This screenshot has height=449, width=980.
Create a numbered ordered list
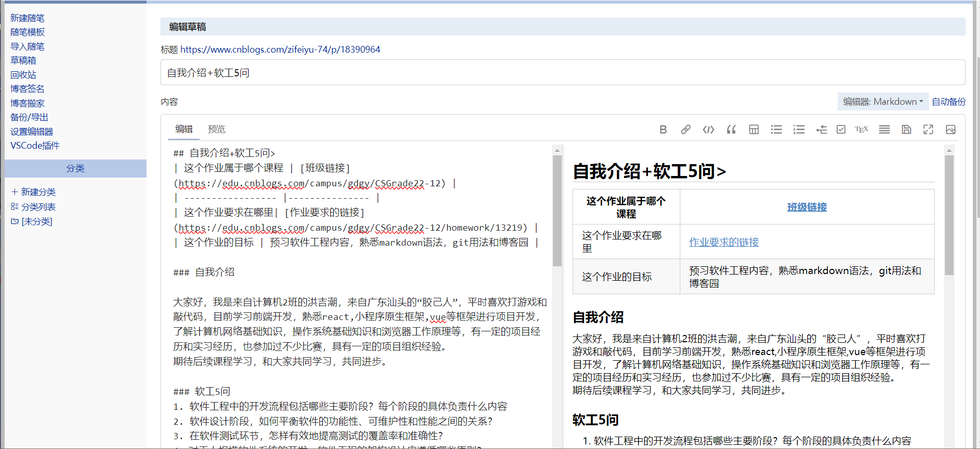point(799,130)
